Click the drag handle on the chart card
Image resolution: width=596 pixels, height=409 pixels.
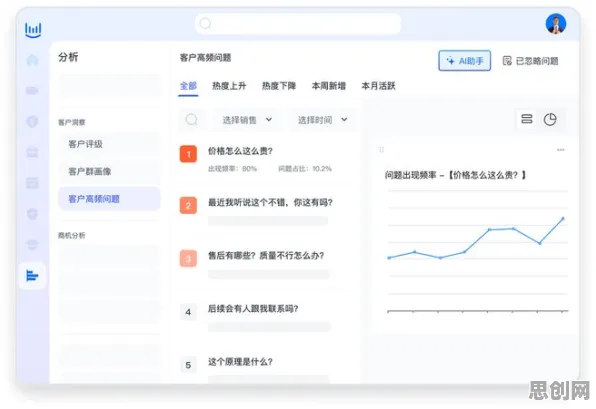(x=381, y=149)
